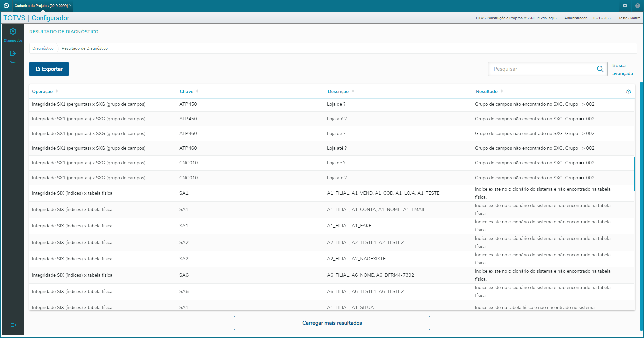Open the mail envelope icon in title bar
The width and height of the screenshot is (644, 338).
point(625,6)
